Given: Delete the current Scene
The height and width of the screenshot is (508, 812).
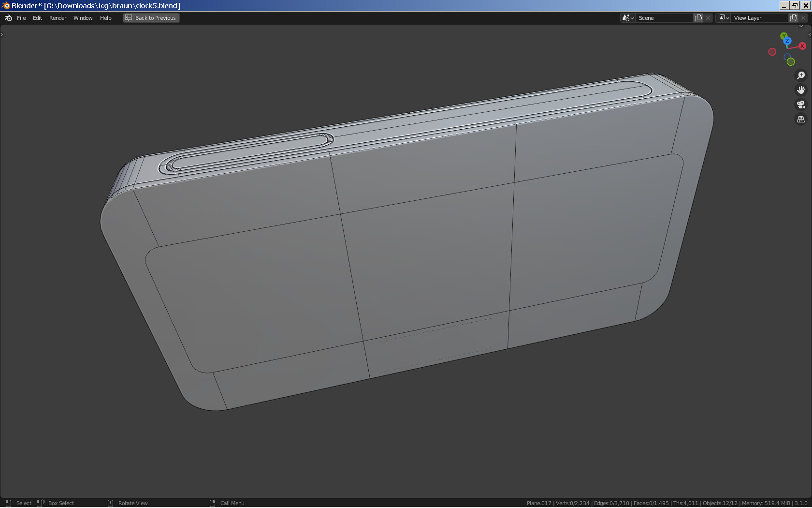Looking at the screenshot, I should click(708, 18).
